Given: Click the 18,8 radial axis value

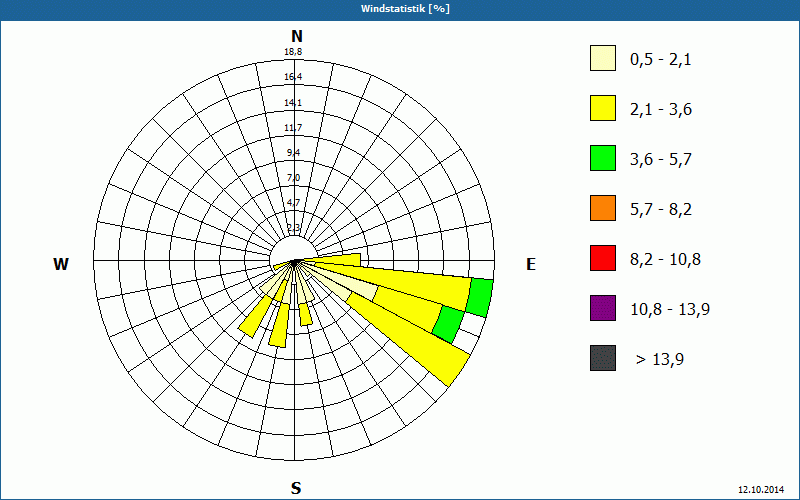Looking at the screenshot, I should pos(293,52).
